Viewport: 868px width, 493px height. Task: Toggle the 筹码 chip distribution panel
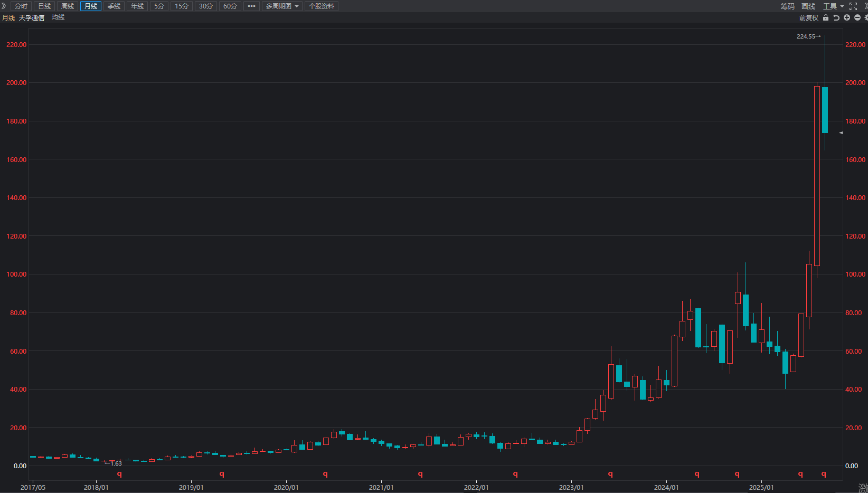[x=787, y=6]
